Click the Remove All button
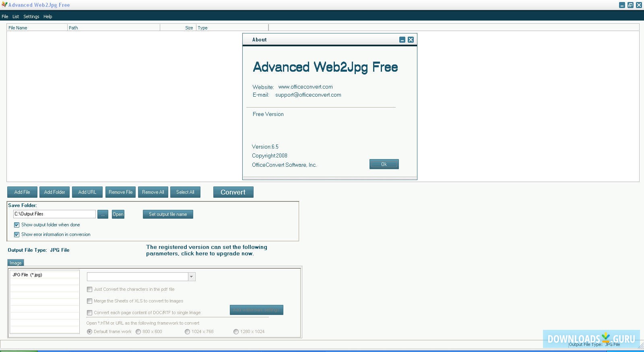 [153, 192]
